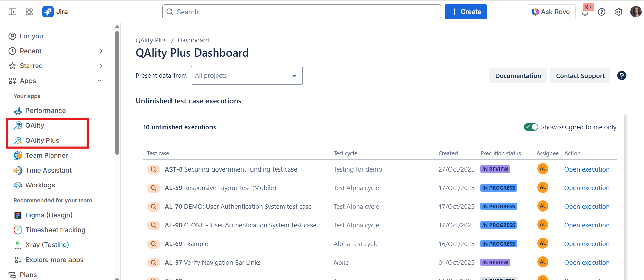Click the IN REVIEW status for AST-8

click(495, 169)
